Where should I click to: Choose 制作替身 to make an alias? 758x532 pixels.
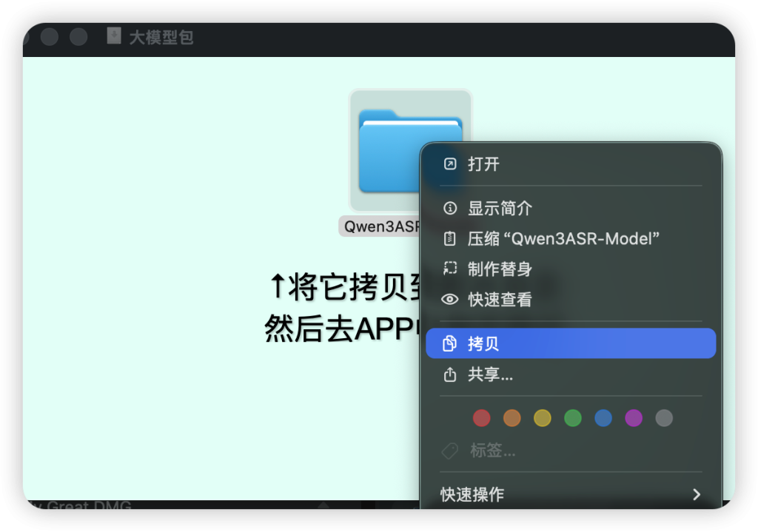pyautogui.click(x=500, y=269)
